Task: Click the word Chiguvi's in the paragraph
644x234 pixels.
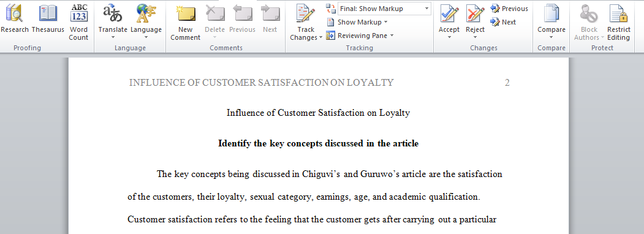Action: tap(320, 174)
